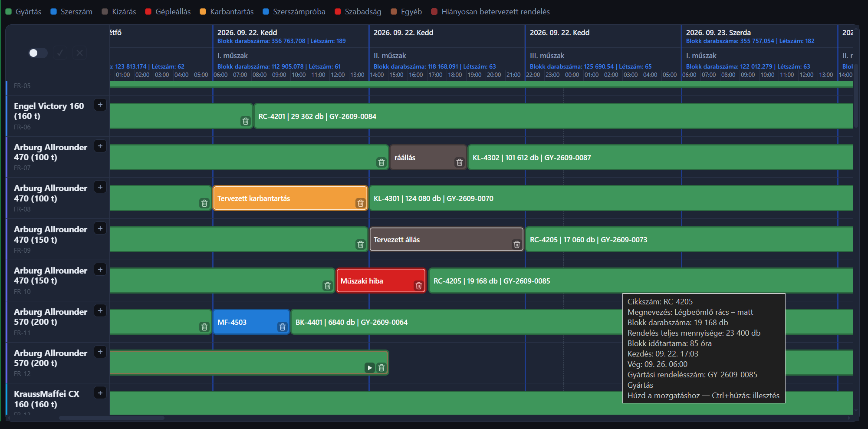This screenshot has width=868, height=429.
Task: Click trash icon on green block left of RC-4201
Action: tap(246, 121)
